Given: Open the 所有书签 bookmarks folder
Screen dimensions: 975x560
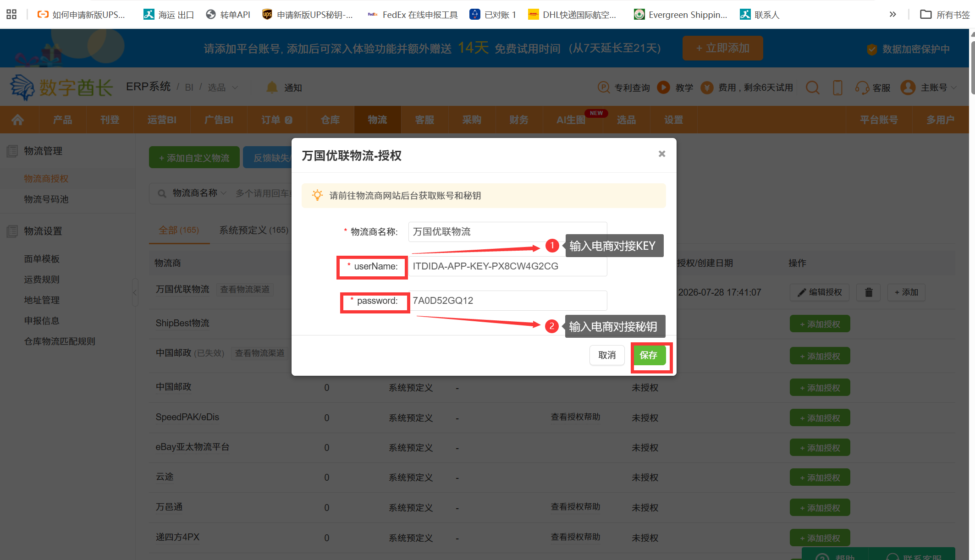Looking at the screenshot, I should point(945,15).
